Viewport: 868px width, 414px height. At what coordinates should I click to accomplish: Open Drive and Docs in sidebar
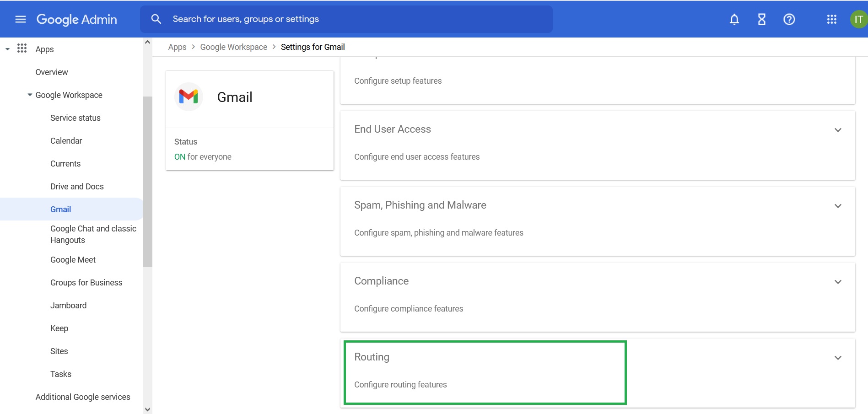tap(77, 187)
